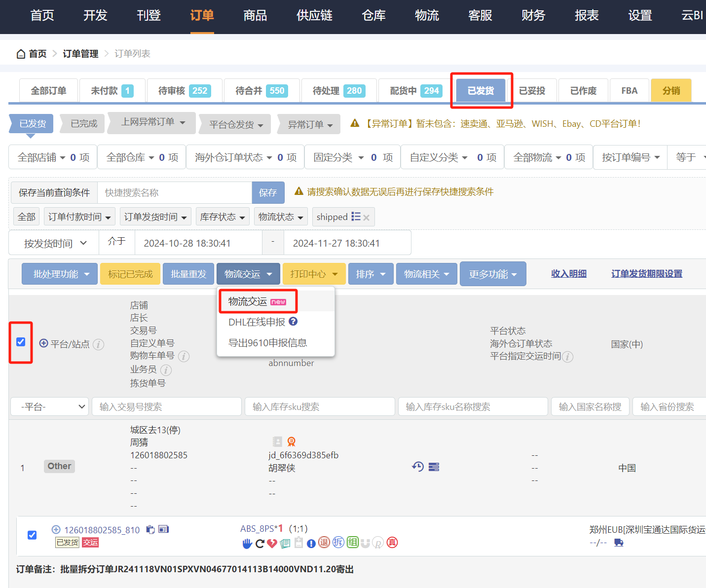The width and height of the screenshot is (706, 588).
Task: Switch to the 待处理 280 tab
Action: pos(339,90)
